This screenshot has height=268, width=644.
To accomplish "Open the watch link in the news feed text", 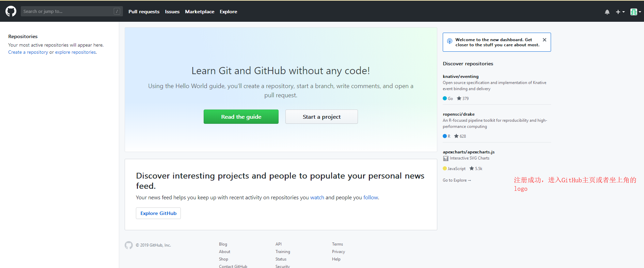I will pos(317,197).
